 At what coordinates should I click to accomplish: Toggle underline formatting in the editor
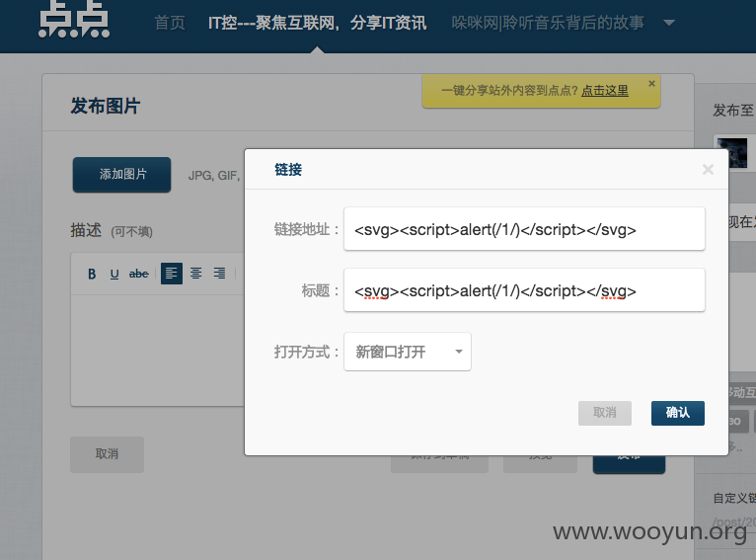pyautogui.click(x=114, y=274)
